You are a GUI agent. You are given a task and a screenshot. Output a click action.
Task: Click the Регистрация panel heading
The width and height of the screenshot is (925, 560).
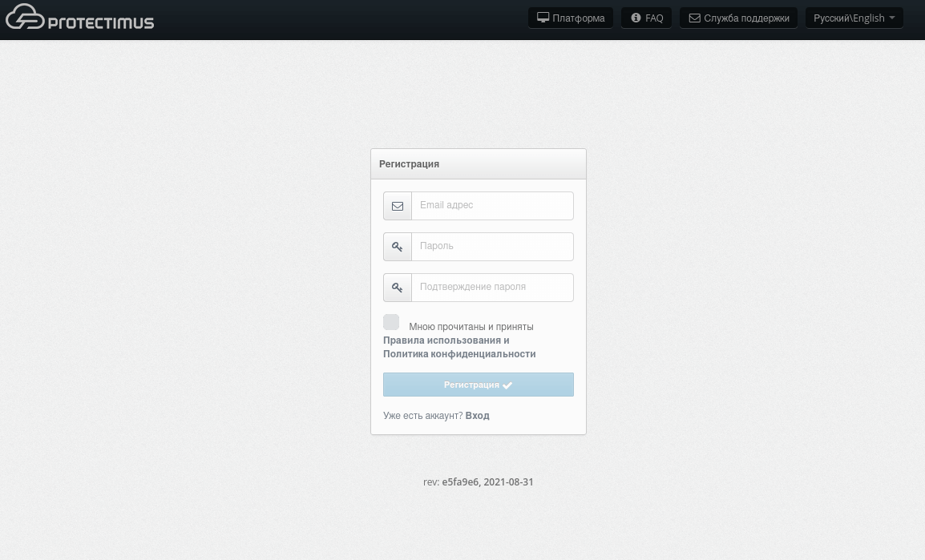(409, 164)
